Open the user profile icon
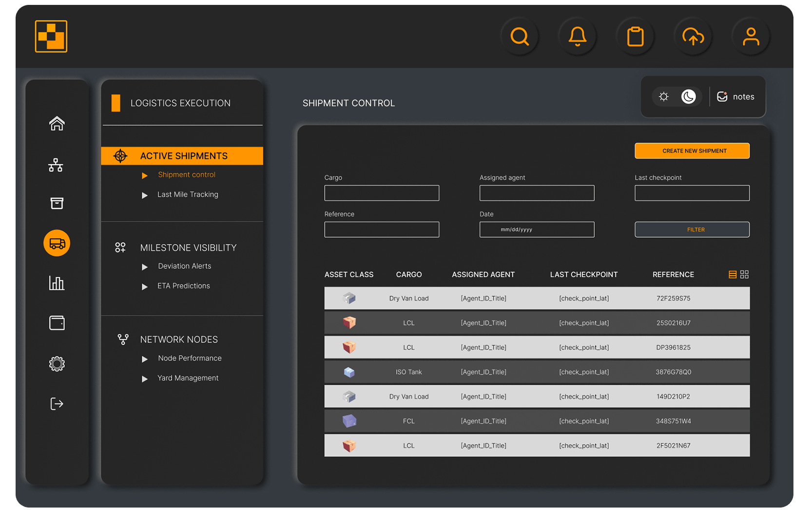 (x=751, y=37)
